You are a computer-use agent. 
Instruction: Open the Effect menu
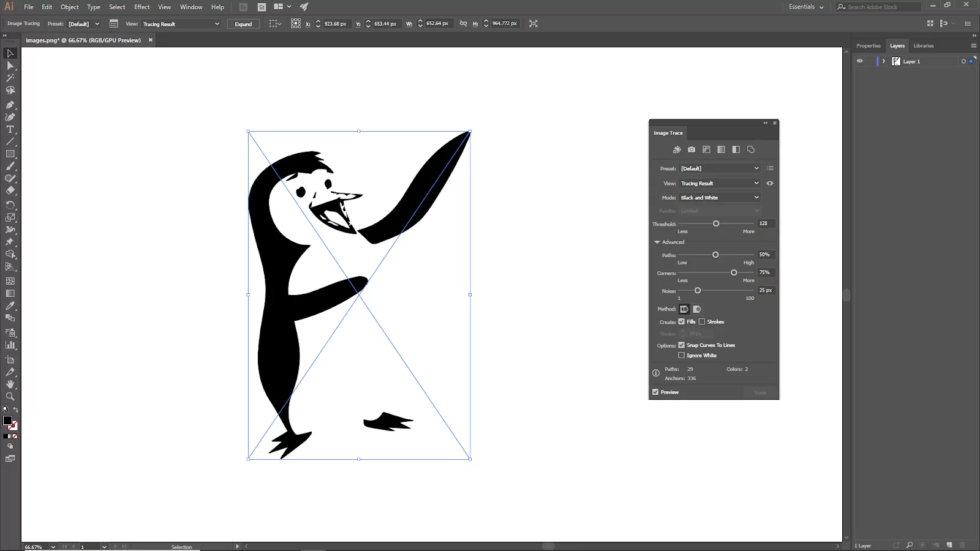click(142, 7)
